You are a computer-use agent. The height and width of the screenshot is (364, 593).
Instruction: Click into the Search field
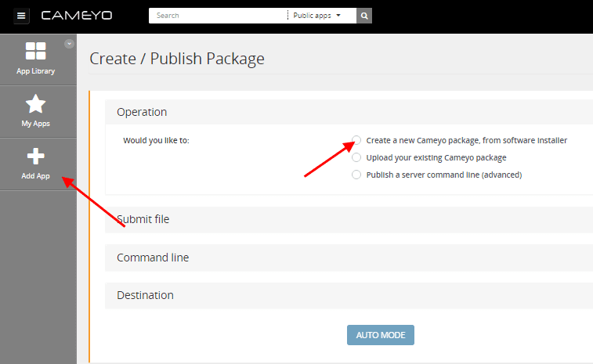[x=219, y=16]
